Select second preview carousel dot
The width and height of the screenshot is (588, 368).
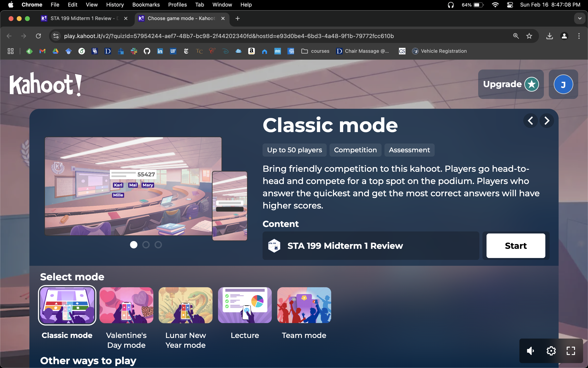tap(146, 245)
